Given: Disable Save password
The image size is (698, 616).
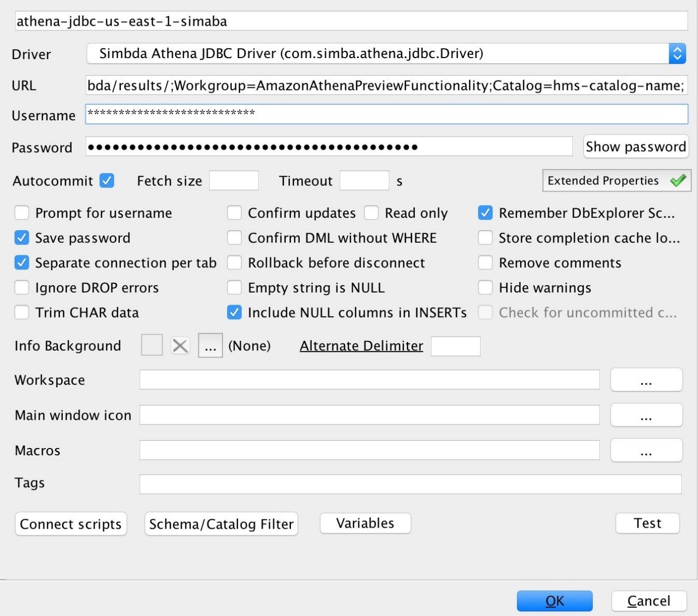Looking at the screenshot, I should tap(21, 238).
